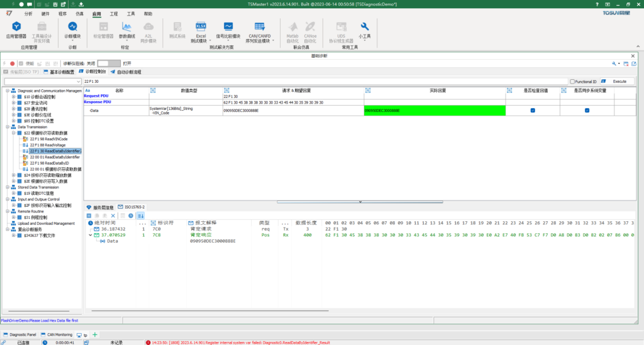Screen dimensions: 644x345
Task: Clear the message log with the X icon
Action: coord(113,216)
